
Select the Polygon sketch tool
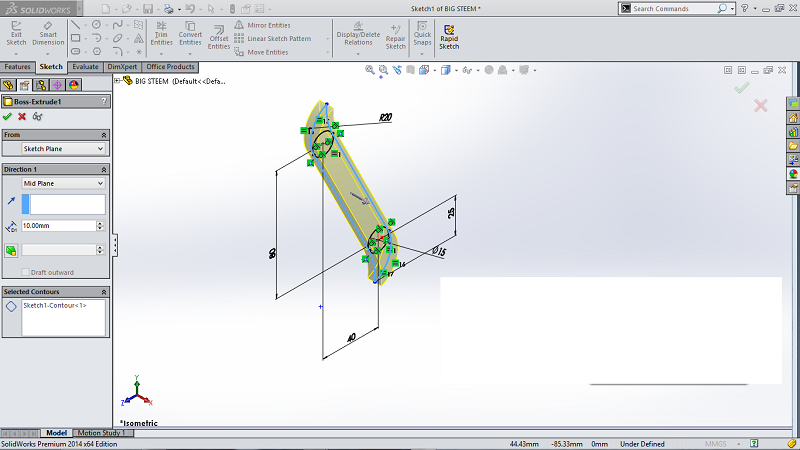pos(96,51)
